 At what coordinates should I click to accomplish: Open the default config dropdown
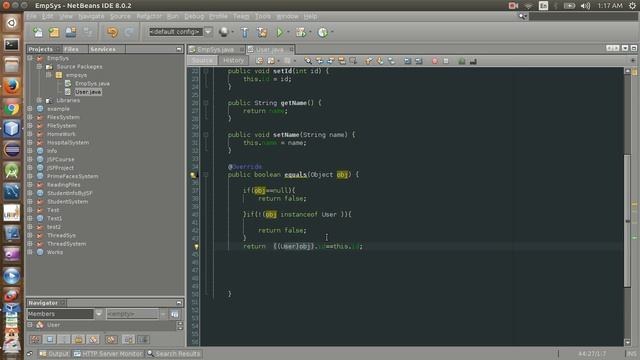(208, 31)
